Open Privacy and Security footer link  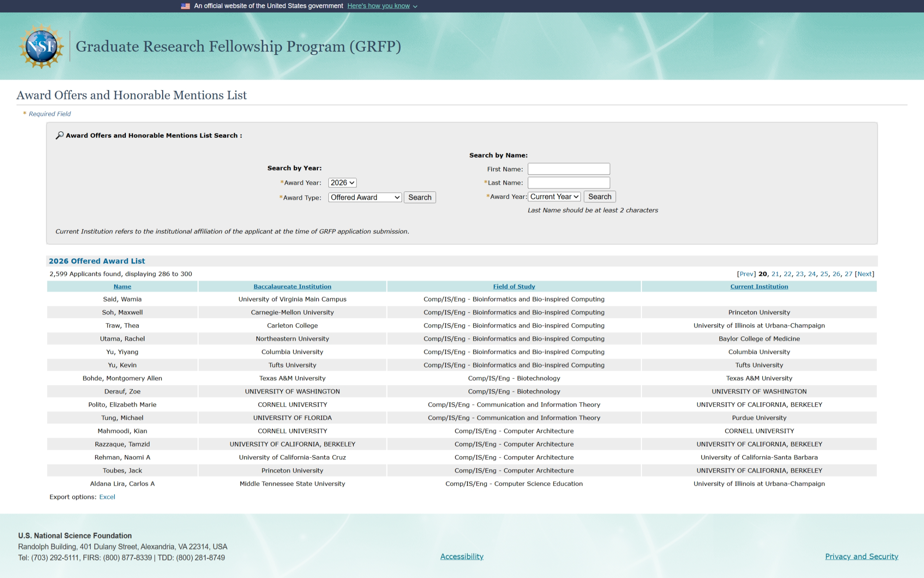click(861, 557)
